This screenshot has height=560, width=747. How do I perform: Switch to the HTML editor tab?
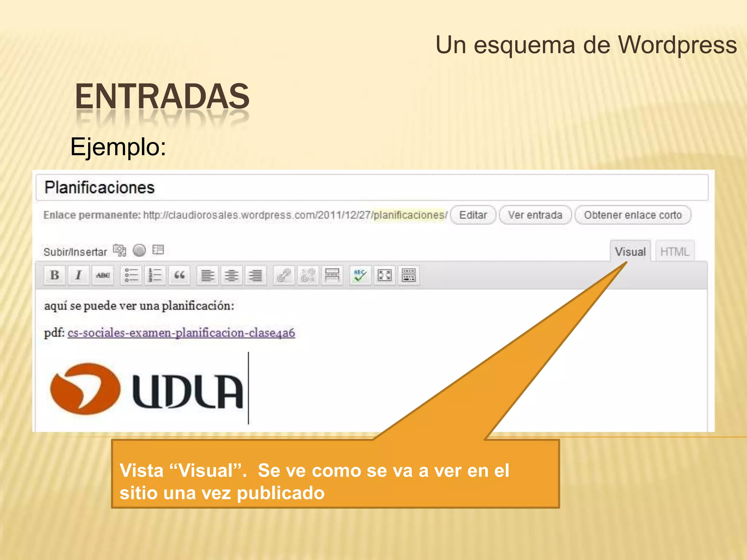pyautogui.click(x=674, y=251)
